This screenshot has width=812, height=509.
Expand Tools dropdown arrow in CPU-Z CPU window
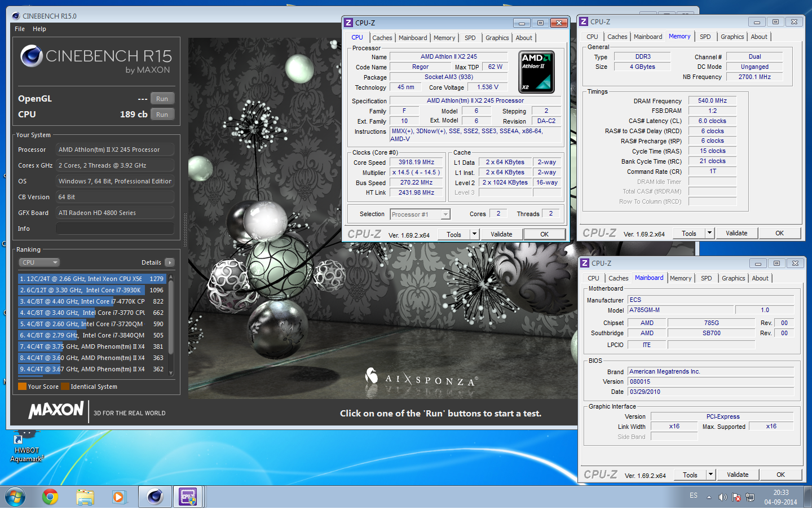pyautogui.click(x=474, y=235)
